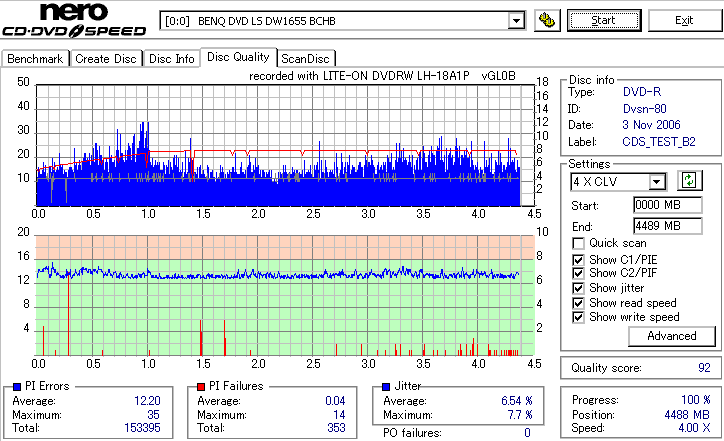Open the BENQ drive selection dropdown
This screenshot has width=724, height=441.
point(516,21)
